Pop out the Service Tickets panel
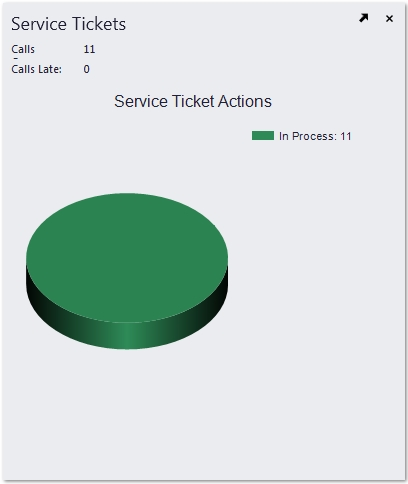Image resolution: width=408 pixels, height=484 pixels. coord(364,18)
